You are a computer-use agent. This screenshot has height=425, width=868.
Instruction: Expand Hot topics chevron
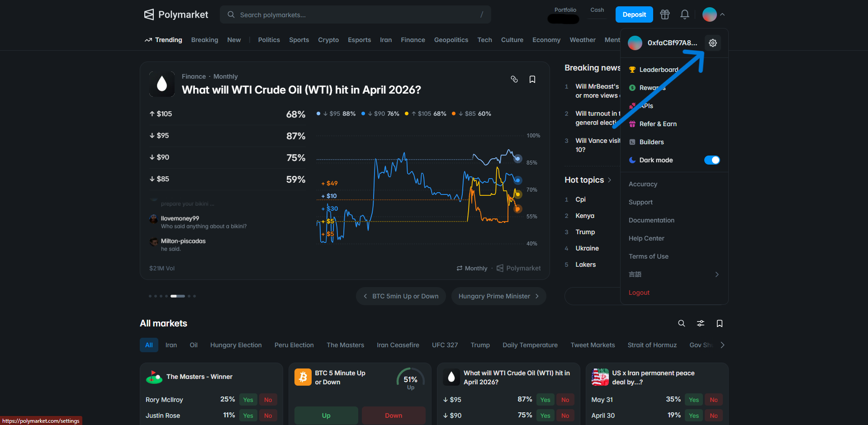click(x=609, y=180)
